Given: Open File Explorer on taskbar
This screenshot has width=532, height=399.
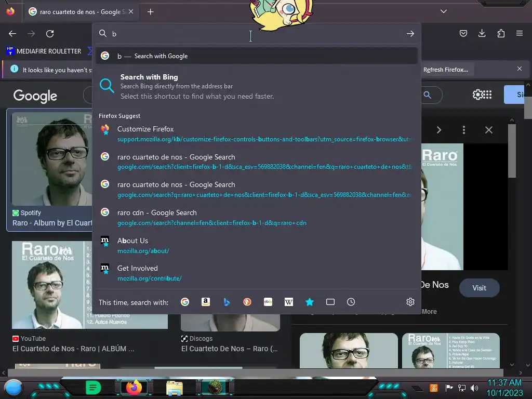Looking at the screenshot, I should (175, 388).
